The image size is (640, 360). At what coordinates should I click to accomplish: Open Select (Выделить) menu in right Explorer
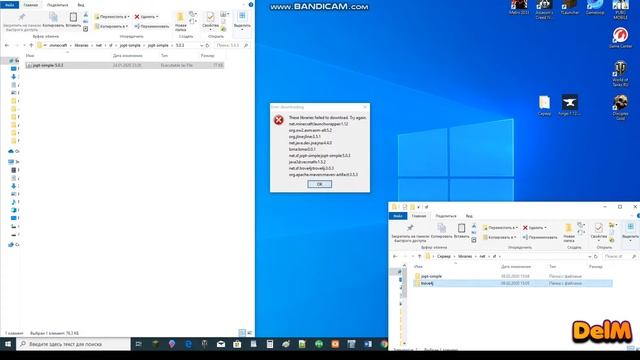631,232
